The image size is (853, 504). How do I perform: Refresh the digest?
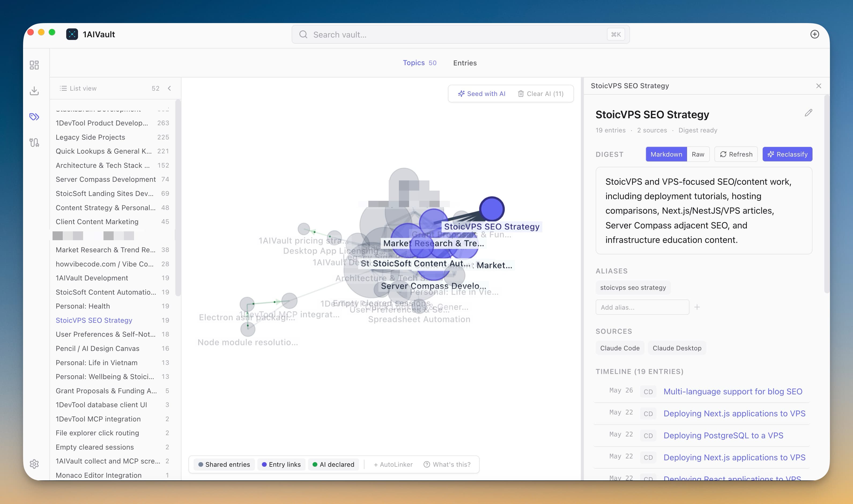[x=736, y=154]
